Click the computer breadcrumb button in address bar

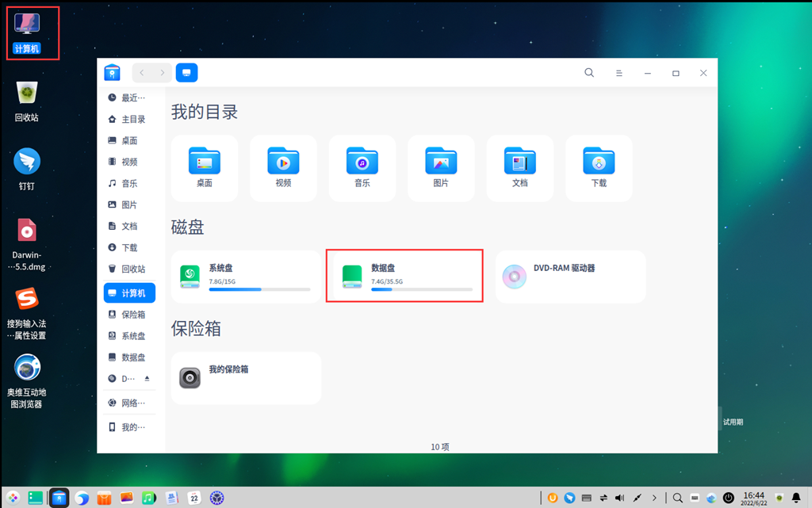186,73
